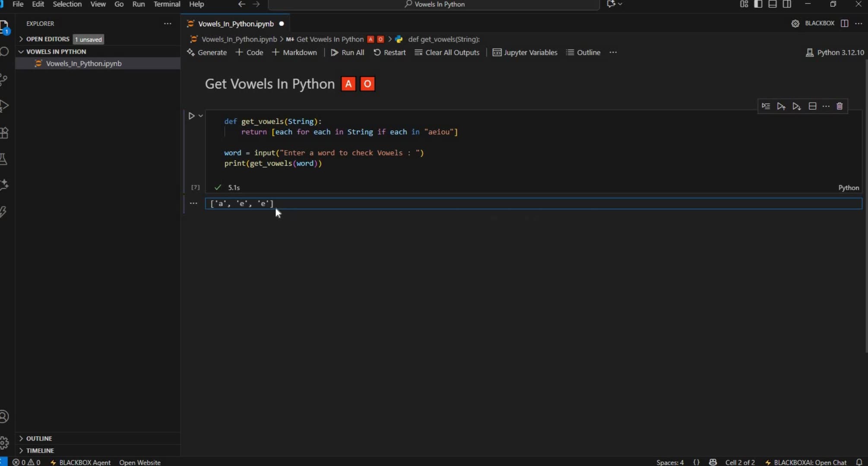Screen dimensions: 868x466
Task: Open the Jupyter Variables panel
Action: click(x=525, y=52)
